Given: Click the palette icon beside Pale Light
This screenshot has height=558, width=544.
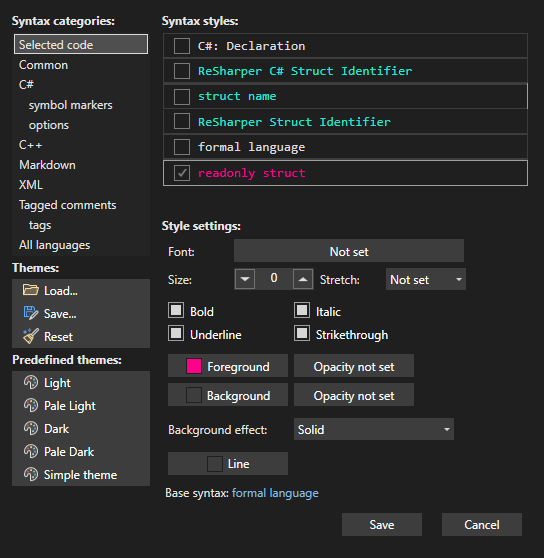Looking at the screenshot, I should (31, 405).
